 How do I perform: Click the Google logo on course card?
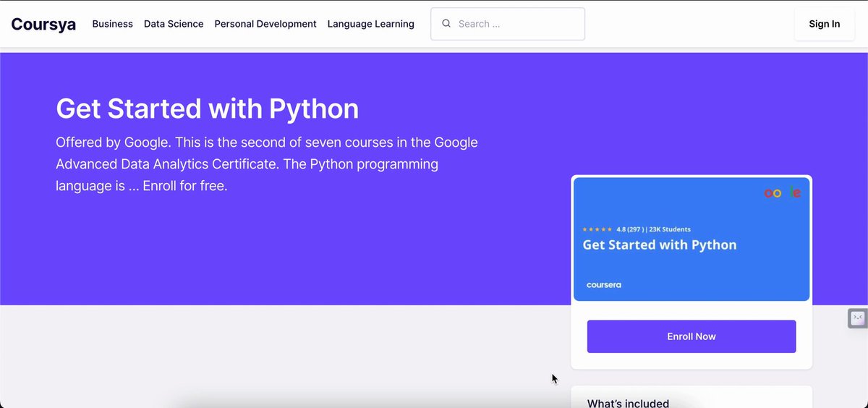pyautogui.click(x=783, y=193)
